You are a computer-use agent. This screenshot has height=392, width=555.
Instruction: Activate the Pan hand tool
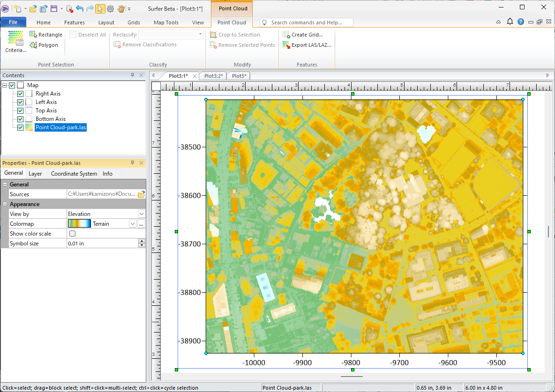point(121,8)
